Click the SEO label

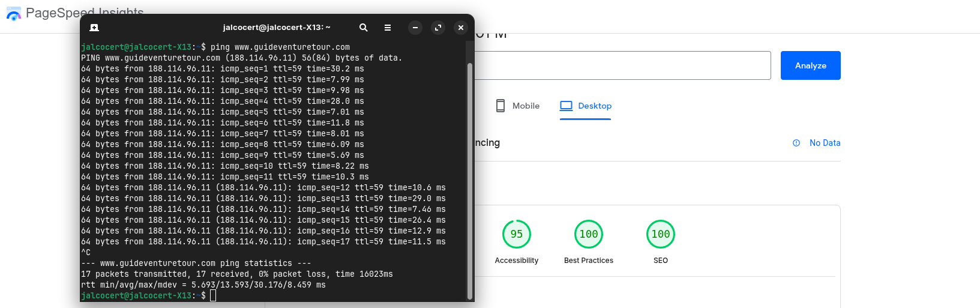click(661, 261)
